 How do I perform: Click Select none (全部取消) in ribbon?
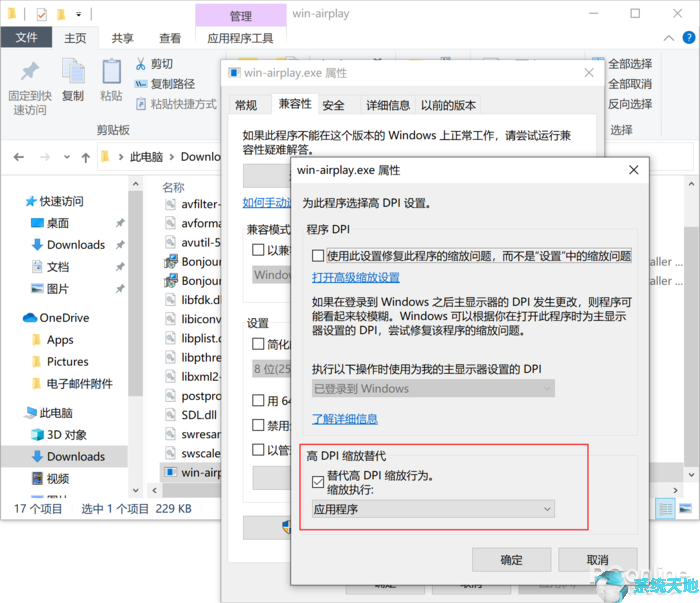pos(630,84)
